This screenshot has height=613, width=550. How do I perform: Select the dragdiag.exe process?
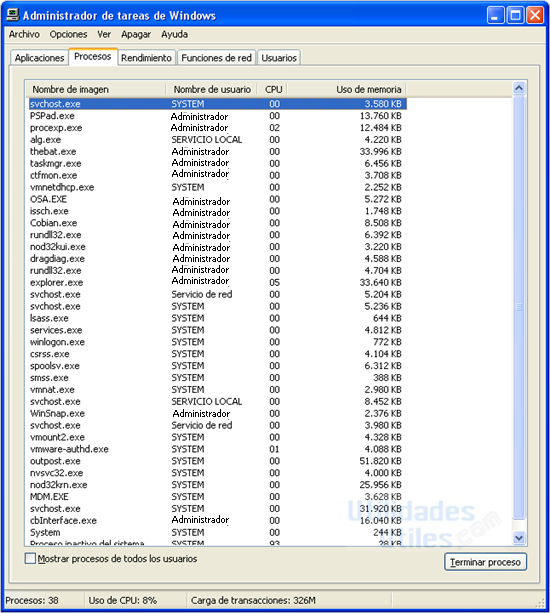pyautogui.click(x=217, y=258)
